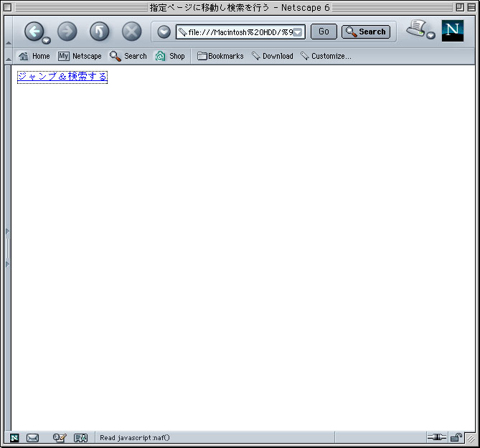Click the online/offline plug icon
Image resolution: width=480 pixels, height=448 pixels.
(x=436, y=437)
